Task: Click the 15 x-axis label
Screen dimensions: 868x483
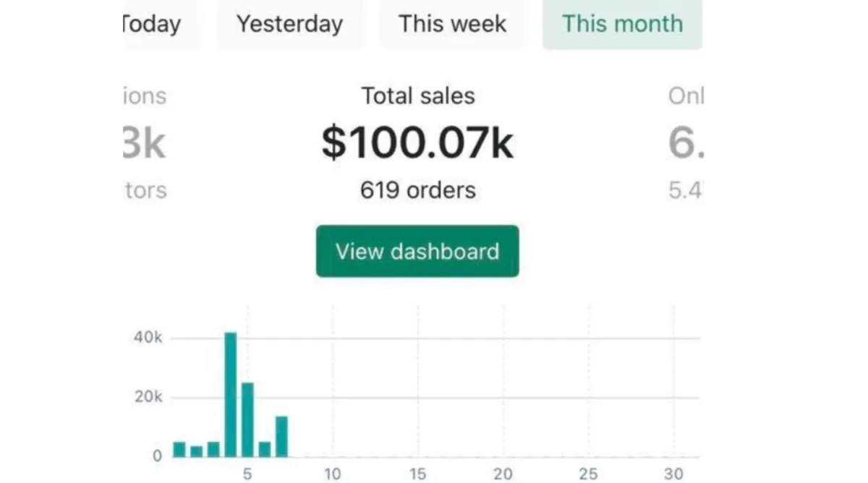Action: (x=417, y=474)
